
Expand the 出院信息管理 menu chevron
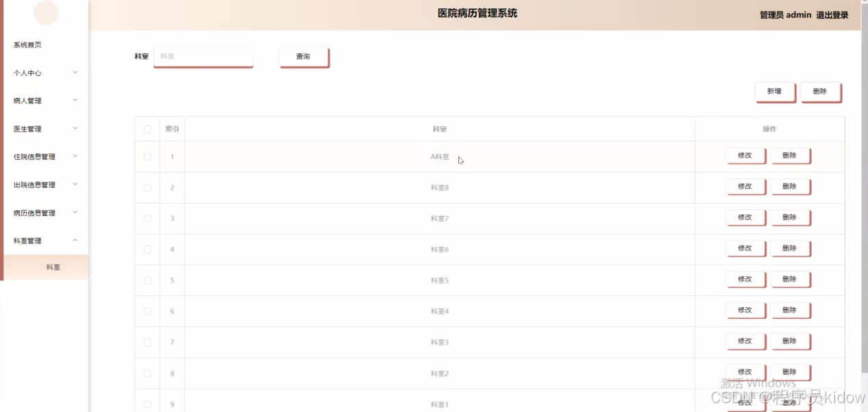pos(75,184)
